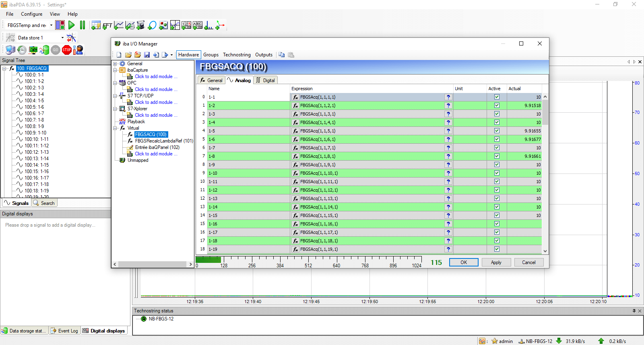This screenshot has height=345, width=644.
Task: Toggle Active checkbox for signal 1-2
Action: 497,105
